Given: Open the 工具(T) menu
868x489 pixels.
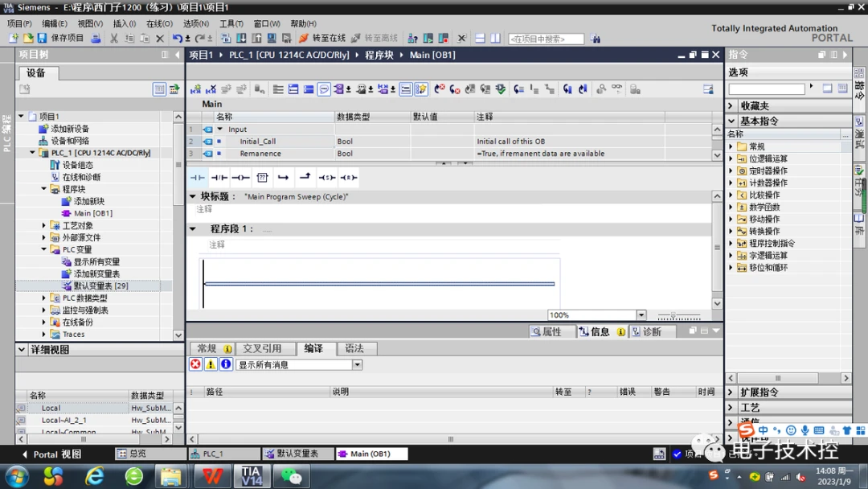Looking at the screenshot, I should (231, 23).
